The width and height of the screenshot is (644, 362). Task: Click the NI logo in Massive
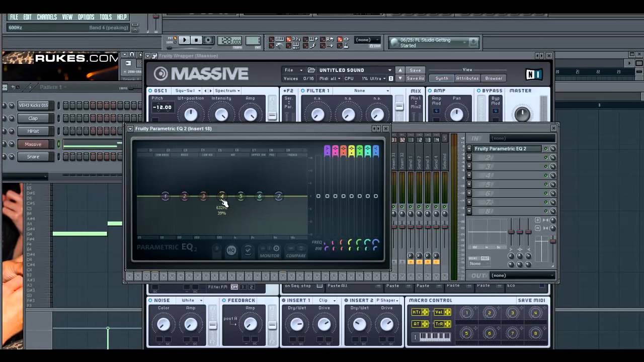[534, 74]
